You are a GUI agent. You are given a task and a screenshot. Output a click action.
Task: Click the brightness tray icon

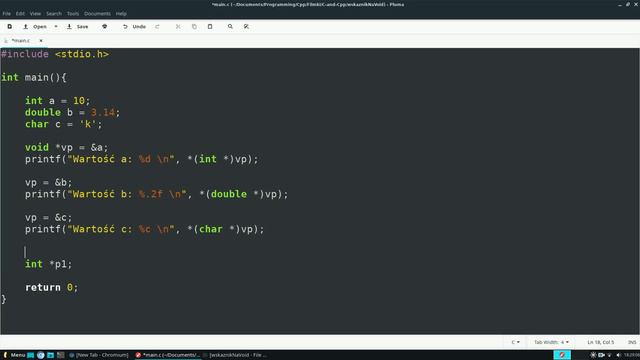(593, 355)
